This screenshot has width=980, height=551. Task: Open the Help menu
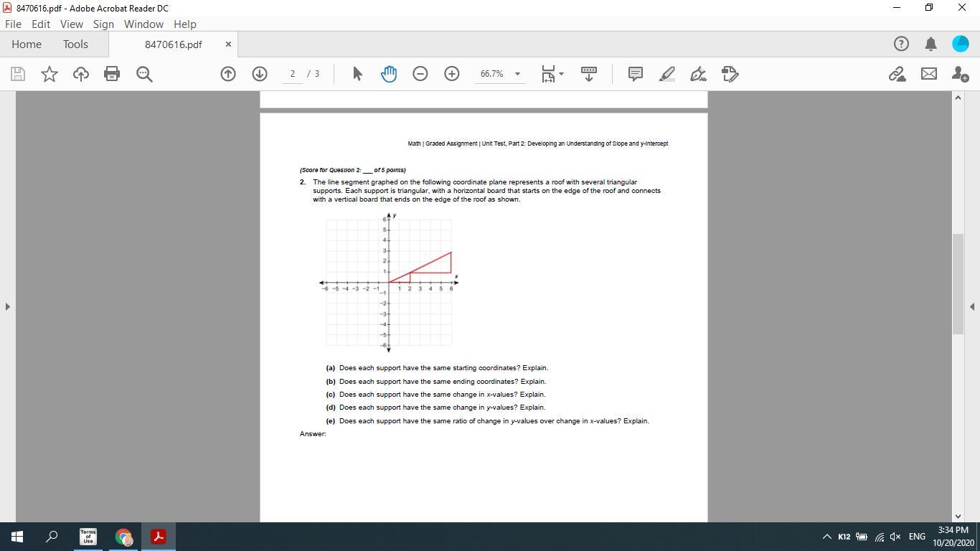coord(184,24)
